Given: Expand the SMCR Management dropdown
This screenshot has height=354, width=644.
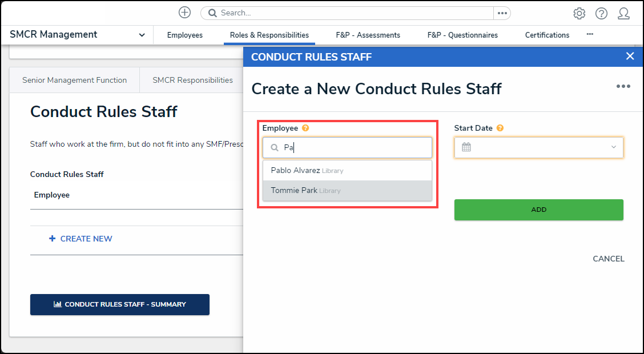Looking at the screenshot, I should 142,35.
